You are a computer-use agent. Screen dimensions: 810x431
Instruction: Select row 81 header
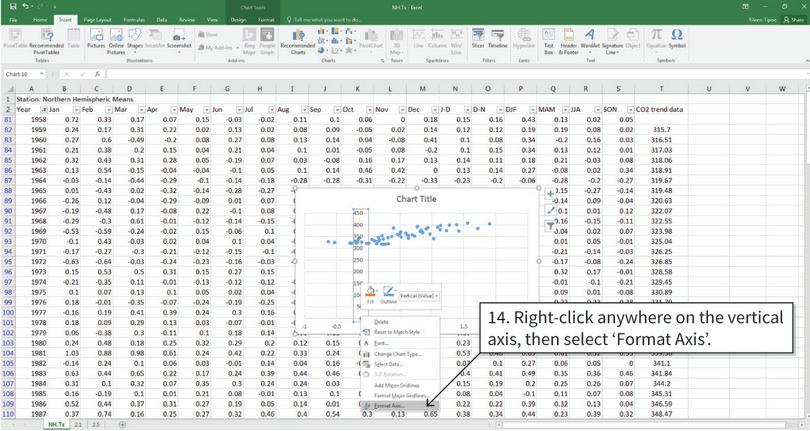pyautogui.click(x=8, y=119)
